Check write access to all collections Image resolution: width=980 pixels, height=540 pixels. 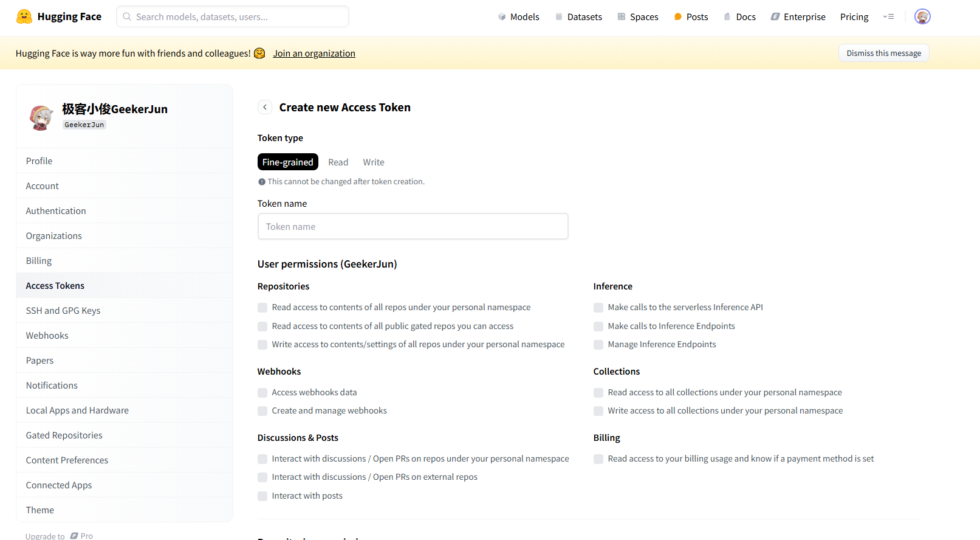click(598, 411)
